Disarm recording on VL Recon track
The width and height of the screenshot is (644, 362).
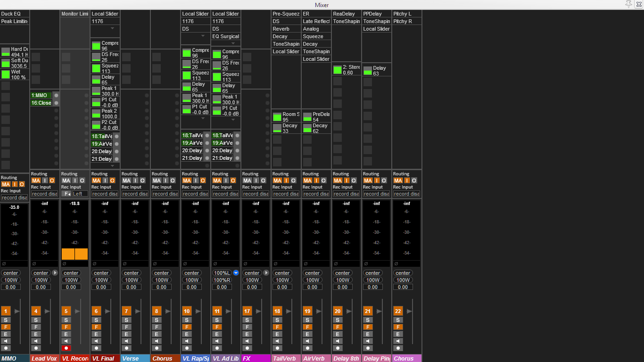click(66, 348)
